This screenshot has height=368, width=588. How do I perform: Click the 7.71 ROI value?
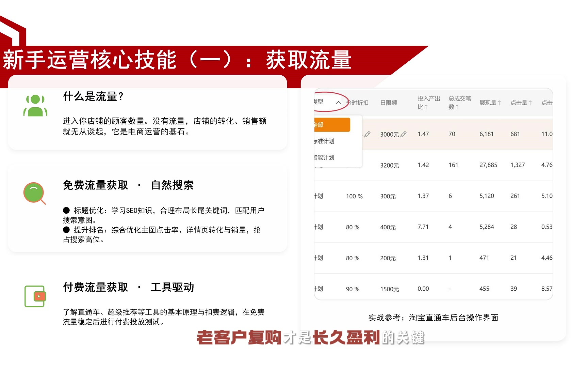tap(423, 227)
